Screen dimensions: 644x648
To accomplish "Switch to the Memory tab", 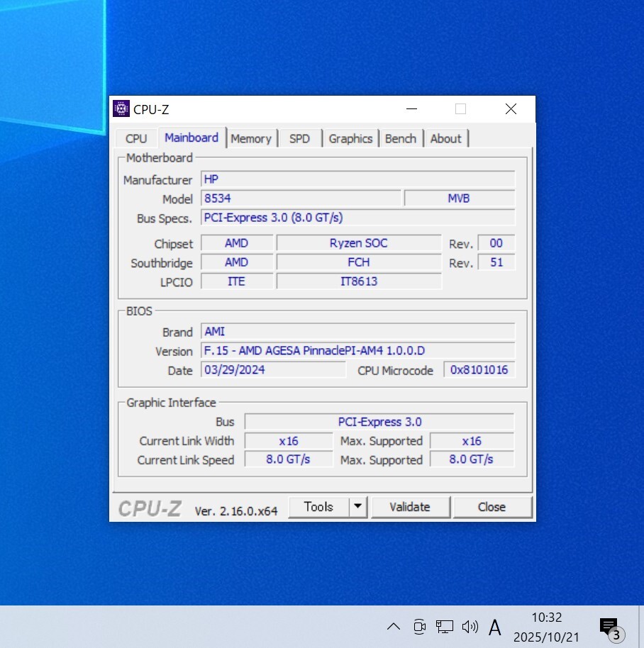I will point(251,139).
